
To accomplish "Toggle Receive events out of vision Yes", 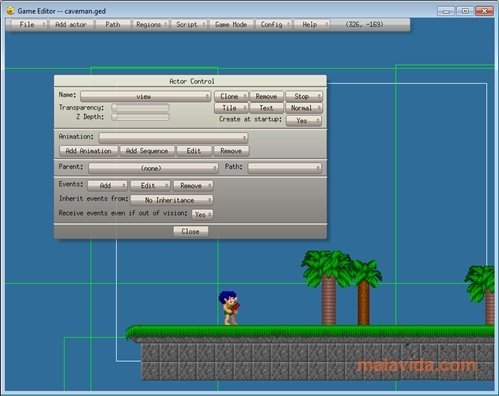I will [202, 215].
